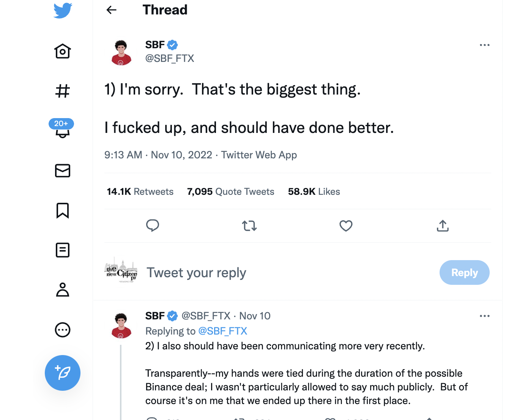The height and width of the screenshot is (420, 517).
Task: Open the reply tweet's three-dot menu
Action: pyautogui.click(x=484, y=316)
